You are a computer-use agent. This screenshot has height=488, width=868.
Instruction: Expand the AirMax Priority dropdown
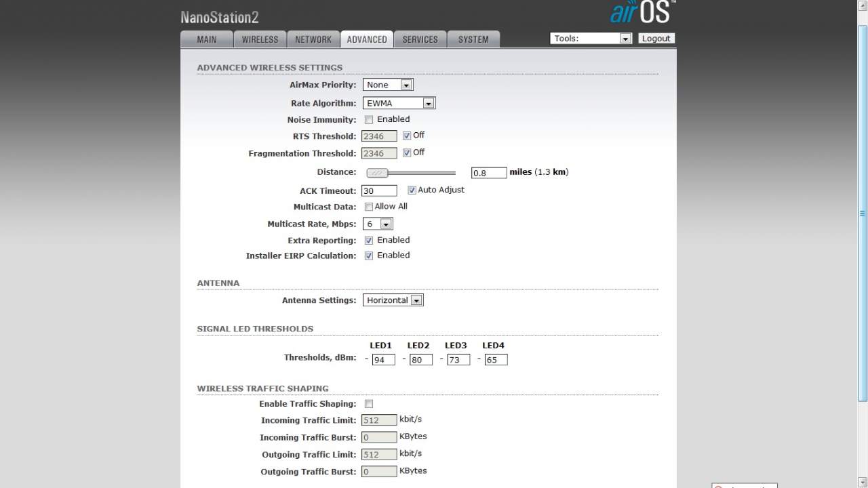[388, 85]
